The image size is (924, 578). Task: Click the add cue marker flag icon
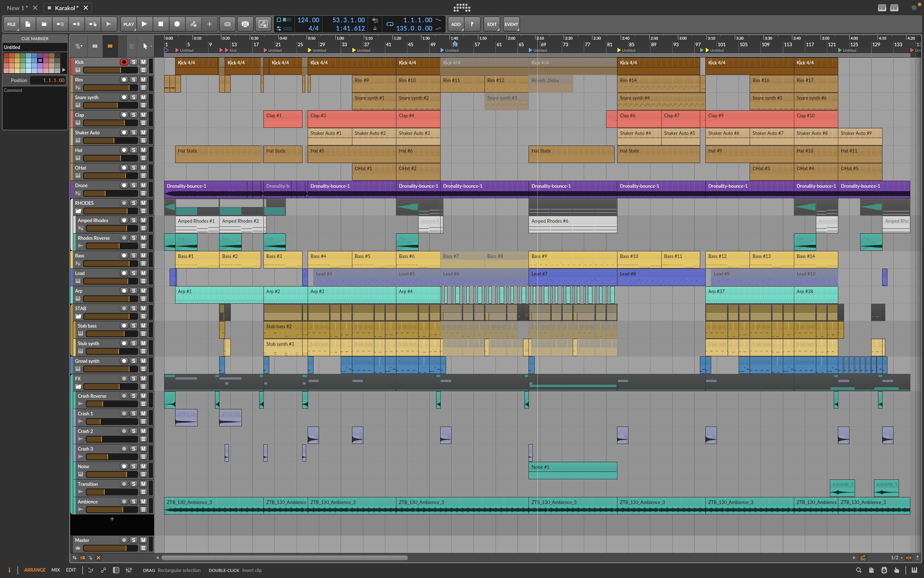(472, 24)
